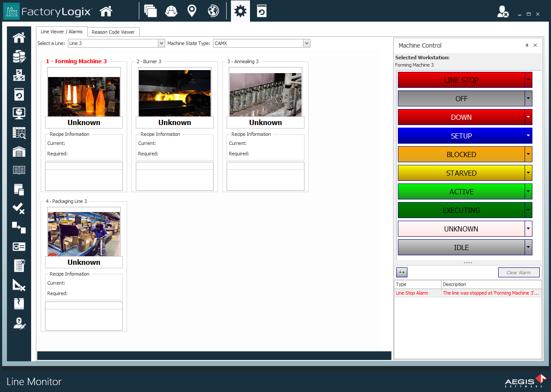Open the Machine State Type dropdown
The width and height of the screenshot is (551, 392).
click(307, 43)
